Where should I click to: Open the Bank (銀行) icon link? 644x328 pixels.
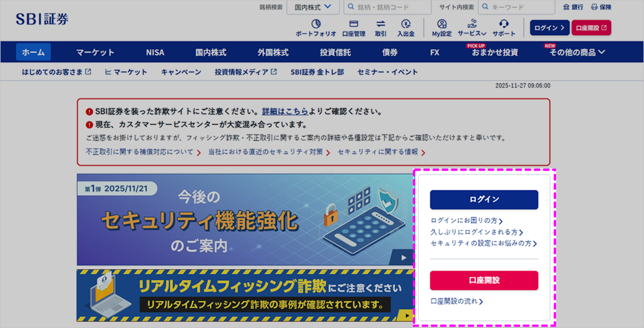tap(573, 7)
